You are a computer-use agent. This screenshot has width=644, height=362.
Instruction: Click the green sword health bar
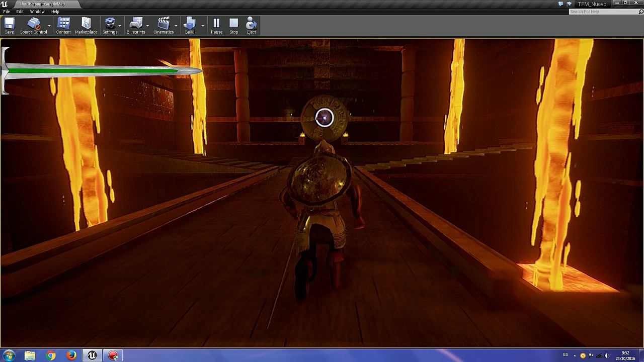pos(102,70)
